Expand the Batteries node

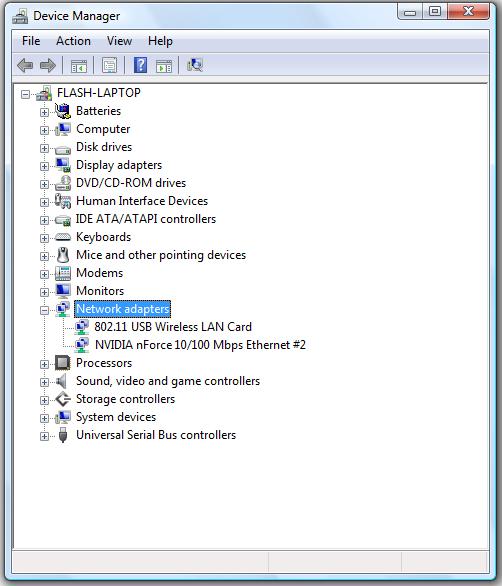[44, 112]
